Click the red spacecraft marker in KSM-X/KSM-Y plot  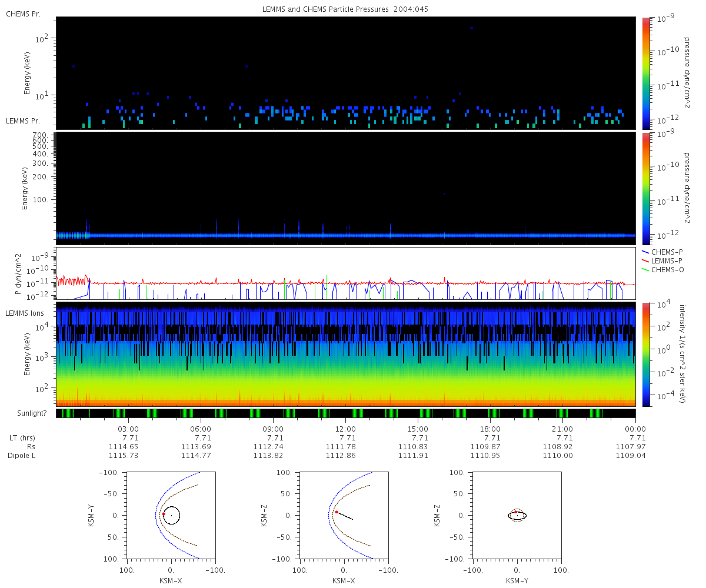[164, 514]
